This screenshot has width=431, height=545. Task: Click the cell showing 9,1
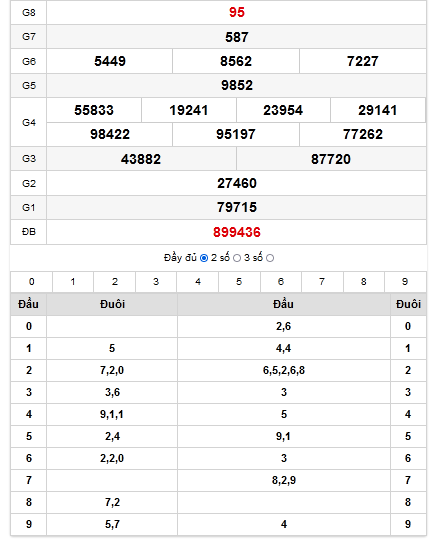point(284,436)
